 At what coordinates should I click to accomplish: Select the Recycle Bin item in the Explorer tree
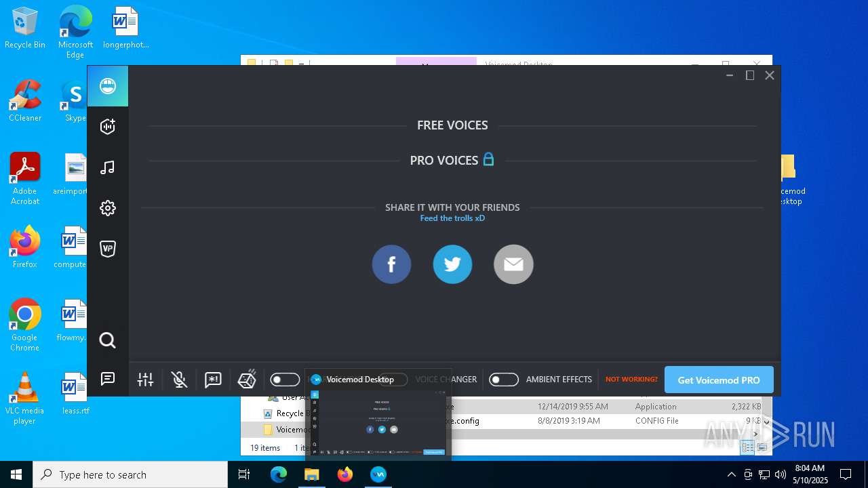pyautogui.click(x=285, y=413)
